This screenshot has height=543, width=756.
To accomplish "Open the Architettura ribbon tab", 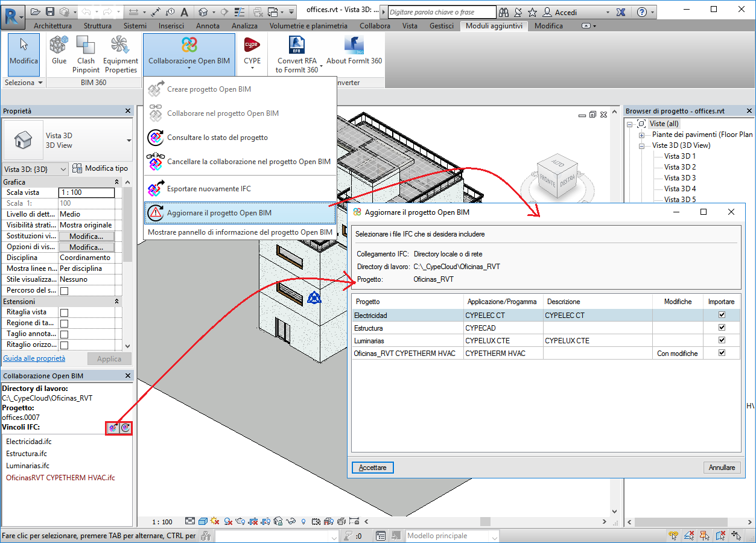I will 52,26.
